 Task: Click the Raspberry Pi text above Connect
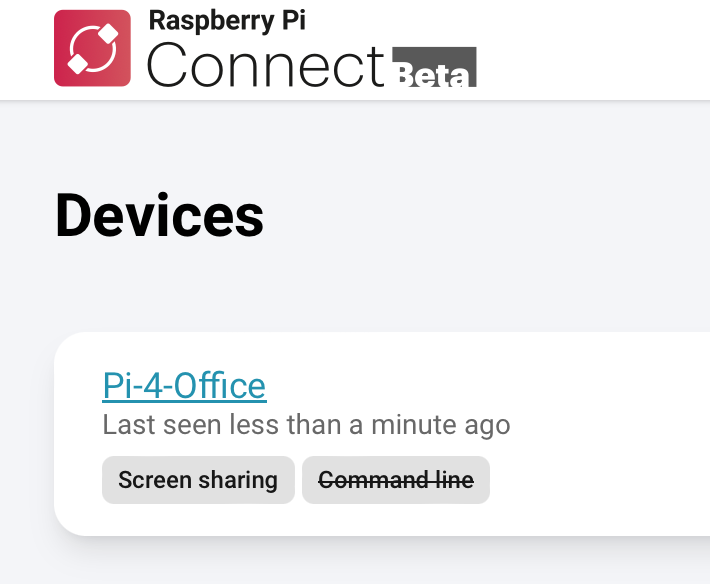[227, 20]
